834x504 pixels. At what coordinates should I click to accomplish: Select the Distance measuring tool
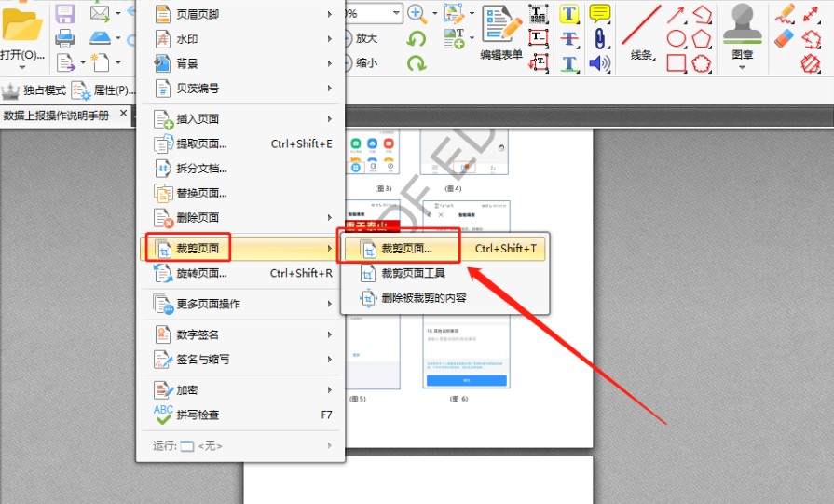tap(811, 14)
